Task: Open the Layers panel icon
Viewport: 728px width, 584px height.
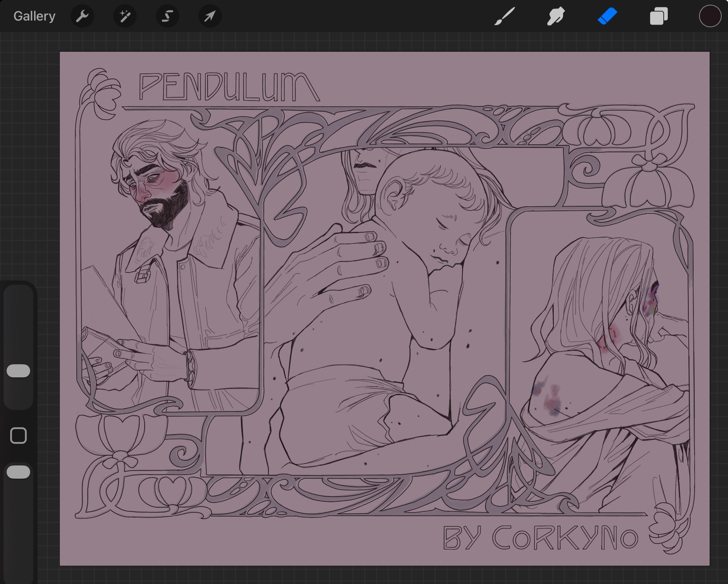Action: click(659, 16)
